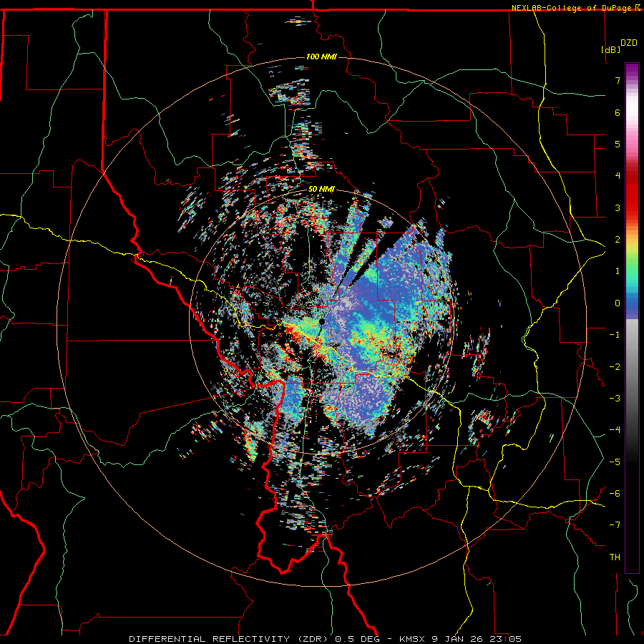
Task: Click the positive 2 scale label
Action: 618,240
